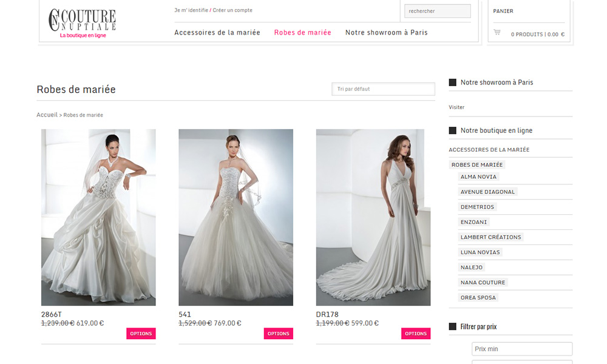607x364 pixels.
Task: Click the Visiter link in the sidebar
Action: coord(456,107)
